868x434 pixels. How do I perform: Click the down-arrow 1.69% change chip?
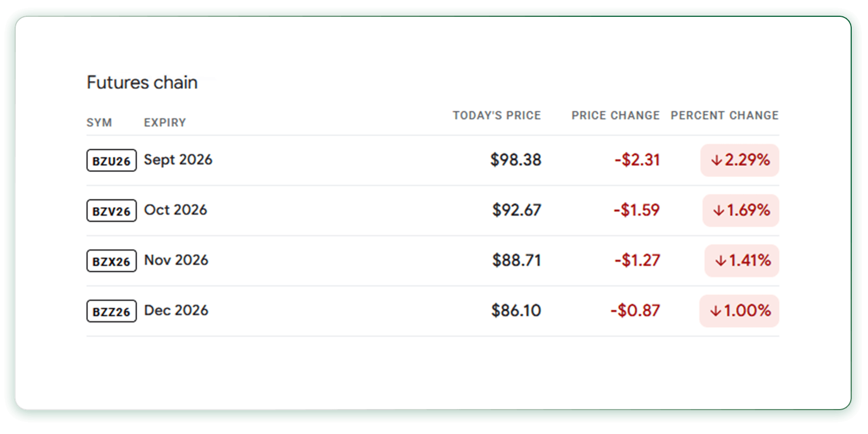741,210
